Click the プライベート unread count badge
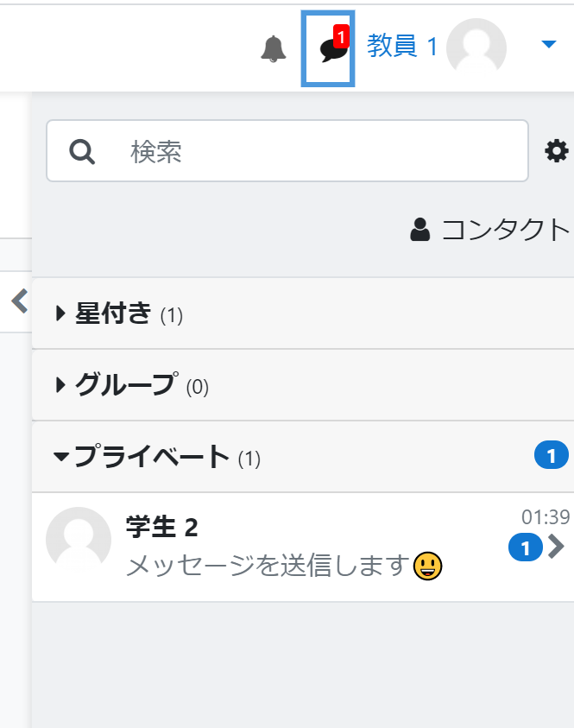 point(552,455)
